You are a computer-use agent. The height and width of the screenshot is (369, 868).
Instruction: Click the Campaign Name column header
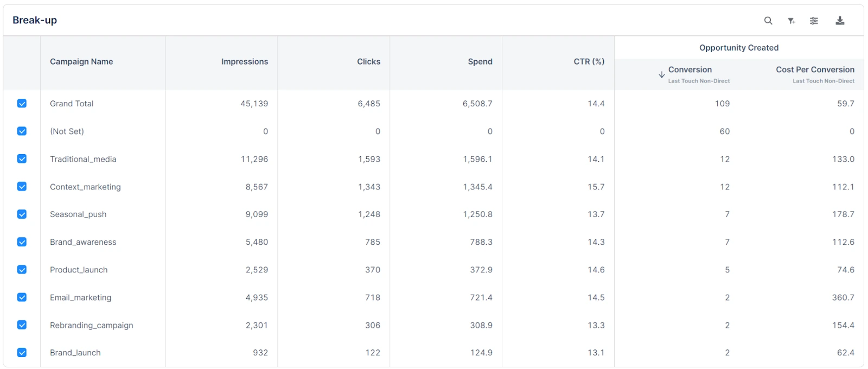[x=81, y=61]
